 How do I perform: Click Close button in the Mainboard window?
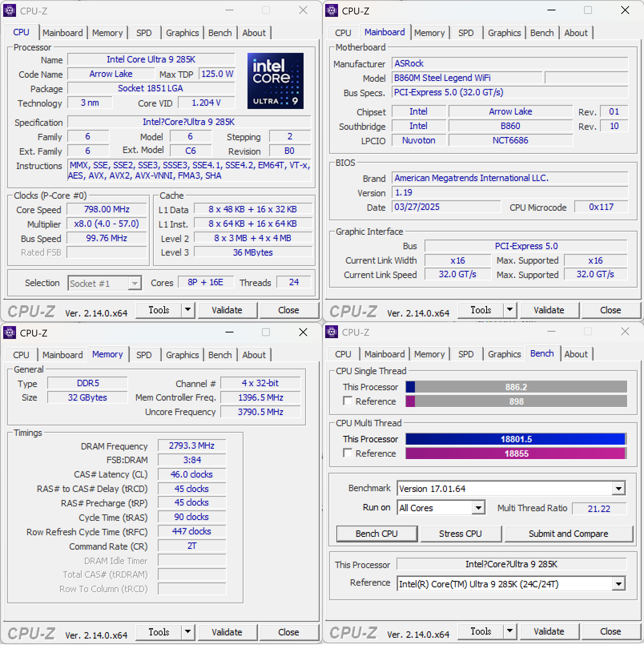[x=610, y=310]
